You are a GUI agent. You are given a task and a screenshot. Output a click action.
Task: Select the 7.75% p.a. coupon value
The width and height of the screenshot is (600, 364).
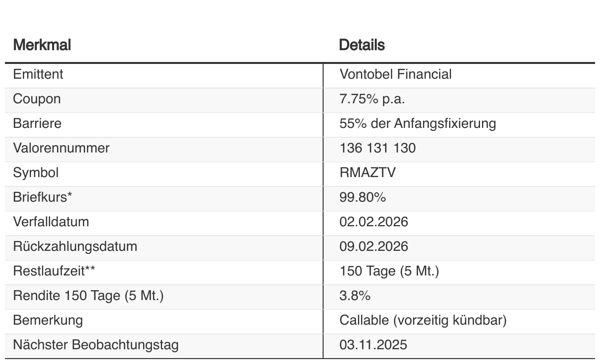tap(372, 99)
